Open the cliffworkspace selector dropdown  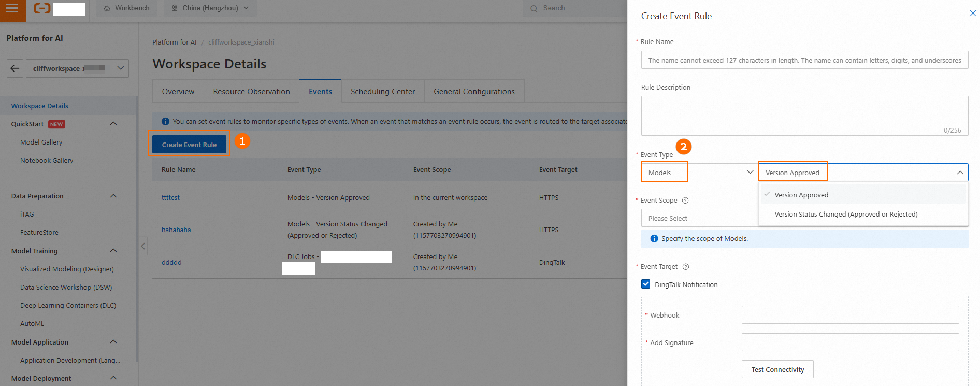coord(77,68)
